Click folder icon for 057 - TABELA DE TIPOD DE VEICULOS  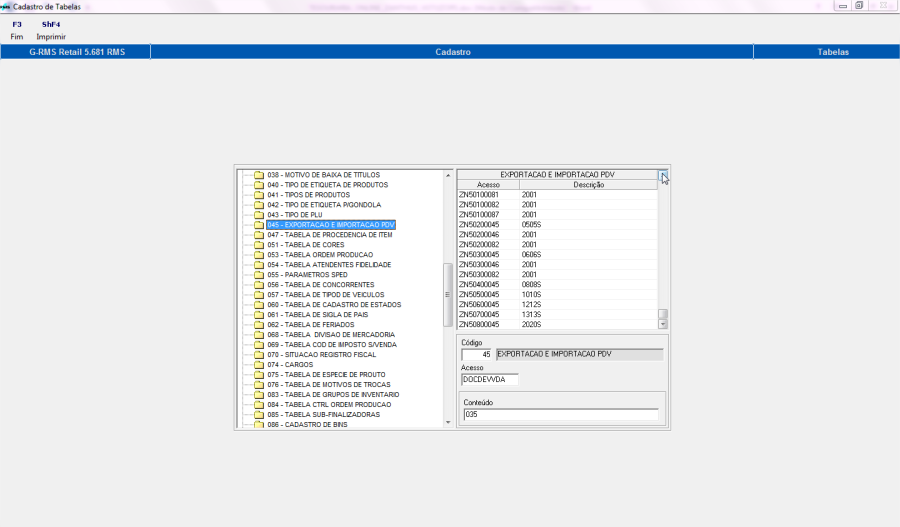pos(259,294)
